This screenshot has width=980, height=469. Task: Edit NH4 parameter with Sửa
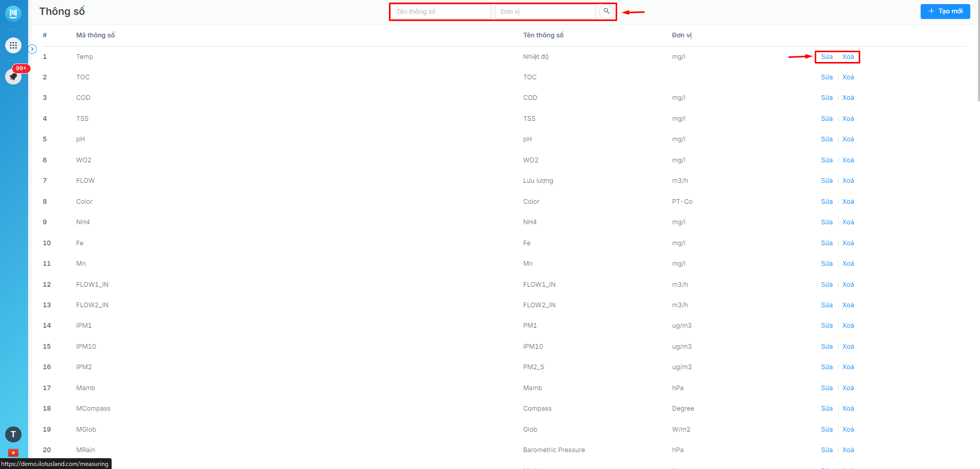(x=826, y=222)
